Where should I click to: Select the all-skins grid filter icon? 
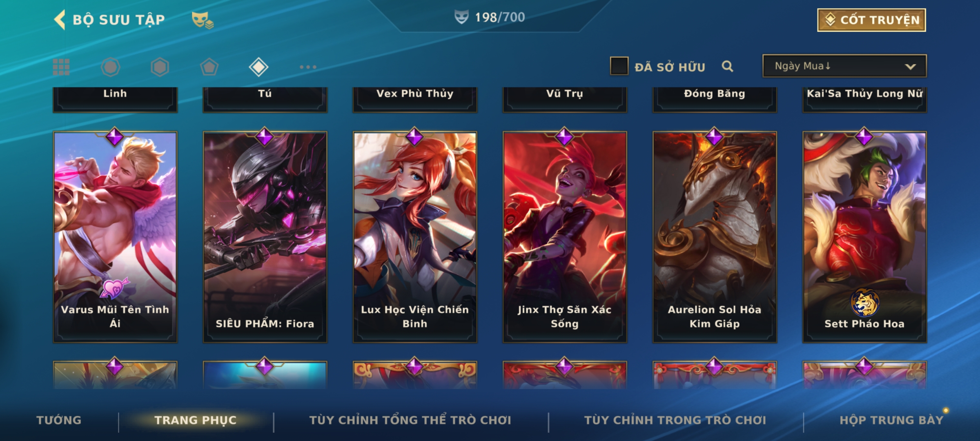(x=61, y=67)
